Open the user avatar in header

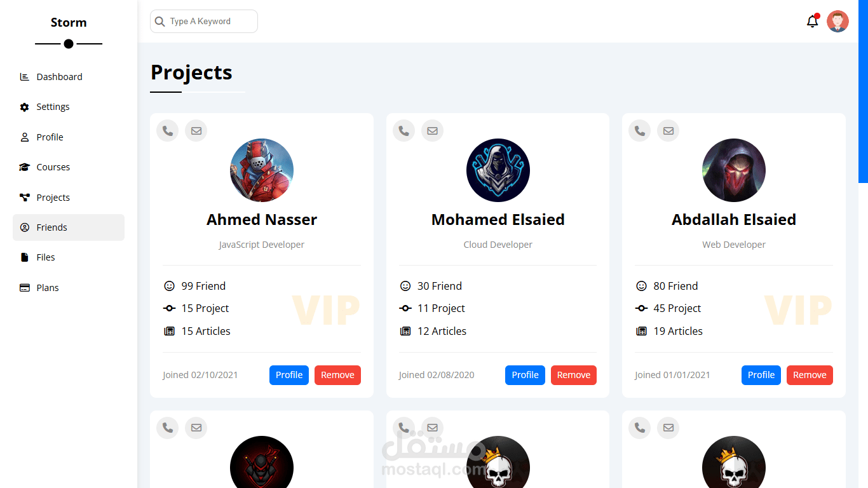(x=837, y=22)
